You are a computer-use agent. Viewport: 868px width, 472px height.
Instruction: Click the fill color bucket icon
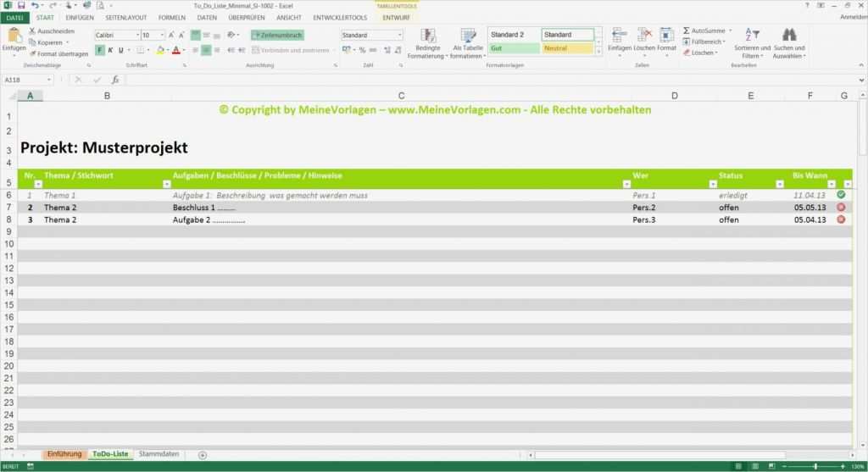point(160,50)
